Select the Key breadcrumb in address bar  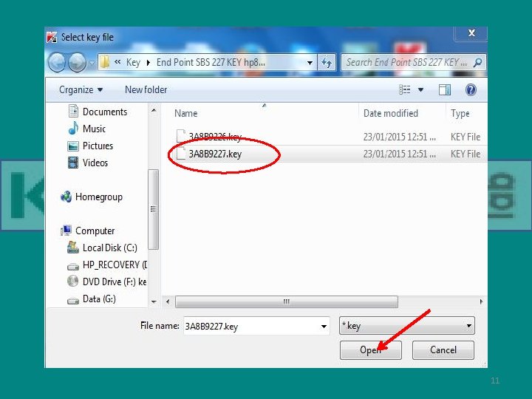133,62
